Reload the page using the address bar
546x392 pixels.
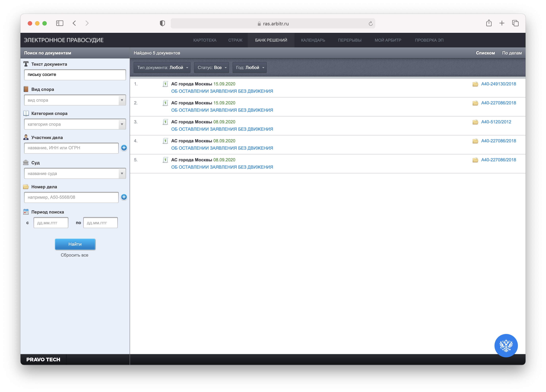371,24
